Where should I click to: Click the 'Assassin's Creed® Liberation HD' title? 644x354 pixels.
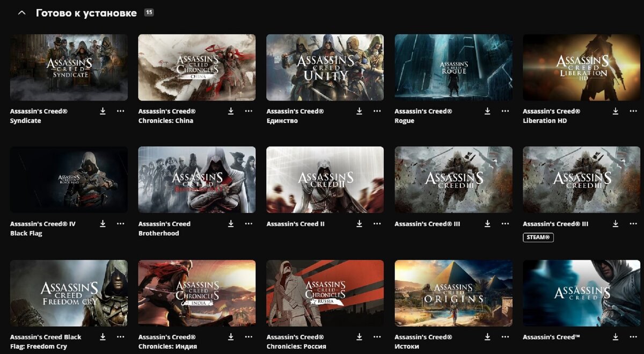pyautogui.click(x=552, y=116)
